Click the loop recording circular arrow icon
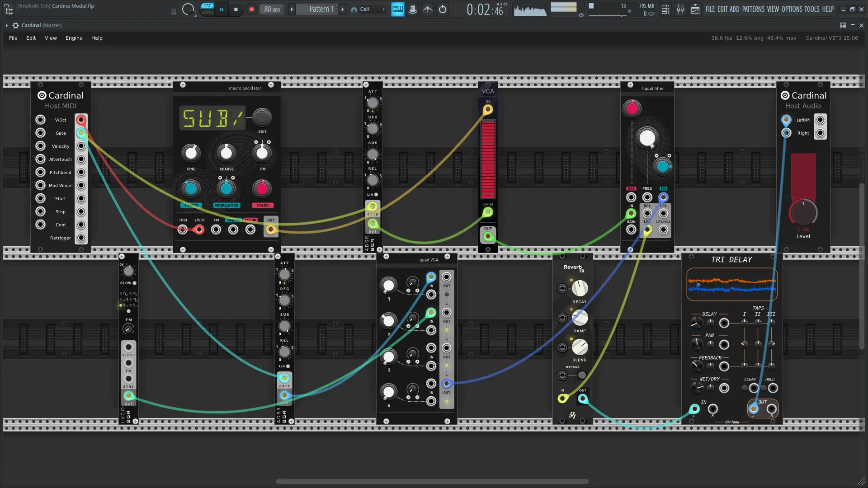Image resolution: width=868 pixels, height=488 pixels. click(x=443, y=9)
